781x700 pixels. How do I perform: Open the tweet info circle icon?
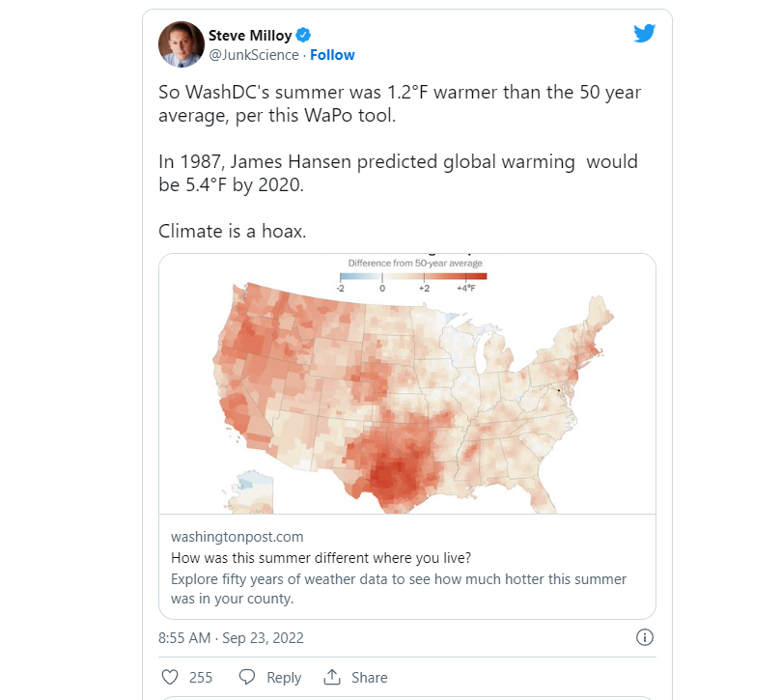click(x=645, y=637)
